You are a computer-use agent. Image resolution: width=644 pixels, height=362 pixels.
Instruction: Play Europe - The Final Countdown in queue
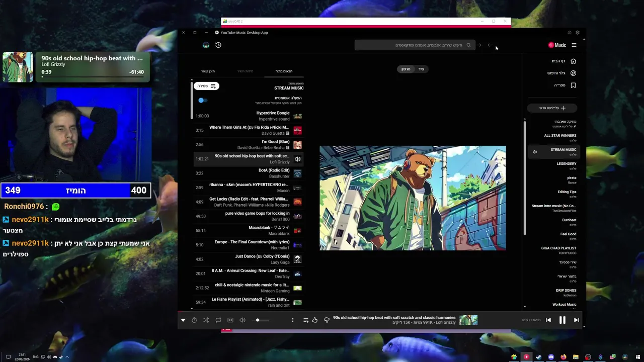(x=249, y=245)
